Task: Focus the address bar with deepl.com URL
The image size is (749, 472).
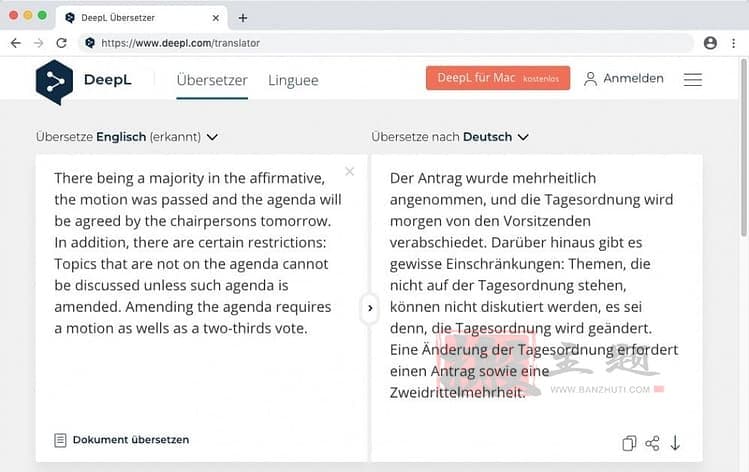Action: point(390,43)
